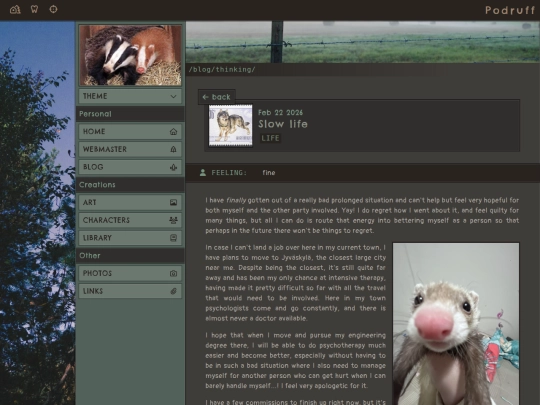Click the tooth icon in top bar
This screenshot has width=540, height=405.
(x=34, y=9)
